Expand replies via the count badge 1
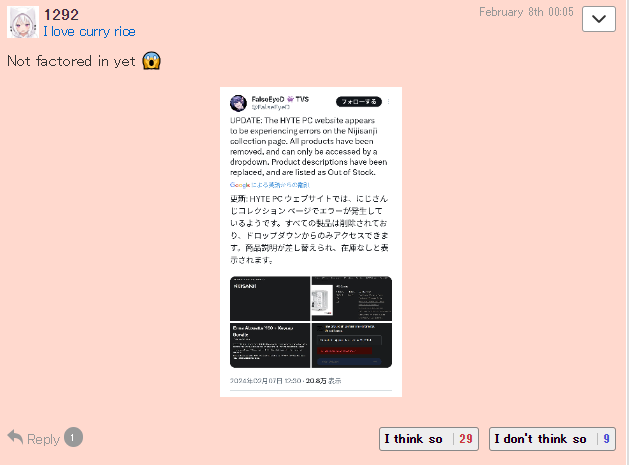Image resolution: width=629 pixels, height=465 pixels. point(73,437)
